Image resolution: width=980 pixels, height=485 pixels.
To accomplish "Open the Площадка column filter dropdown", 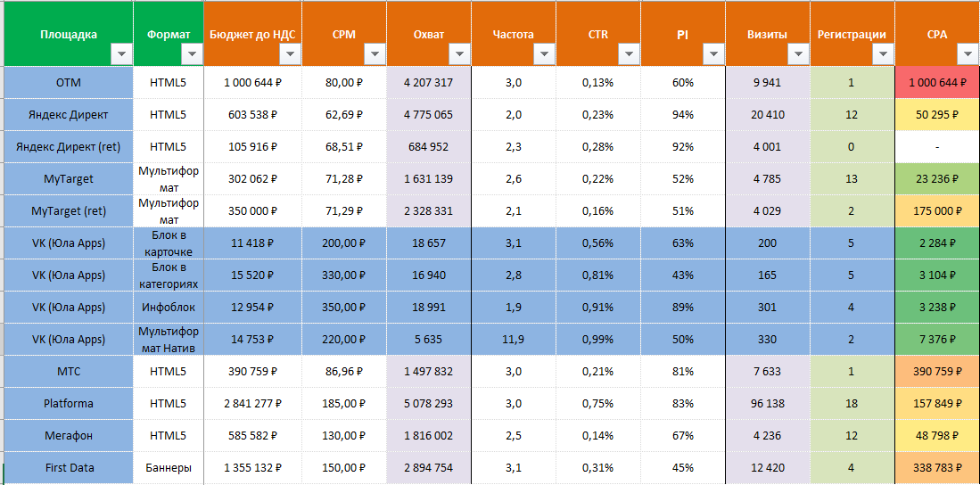I will point(119,54).
